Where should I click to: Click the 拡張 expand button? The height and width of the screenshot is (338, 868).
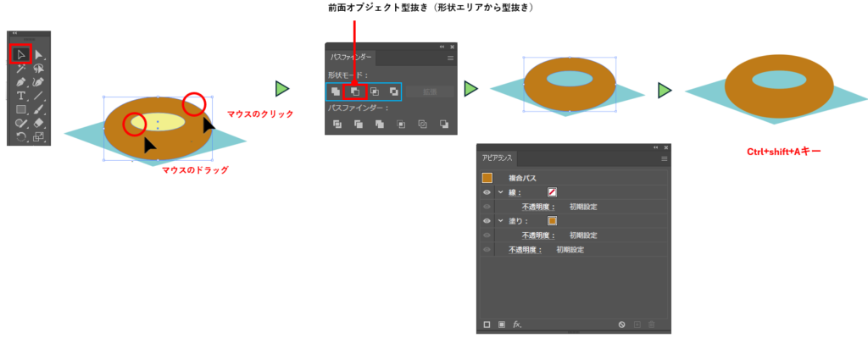[x=431, y=91]
